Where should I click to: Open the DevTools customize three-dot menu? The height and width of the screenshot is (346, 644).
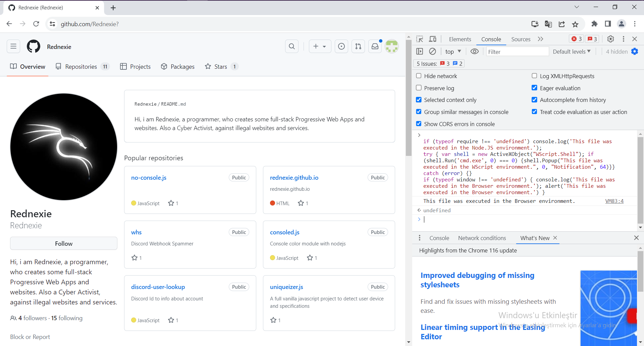[624, 39]
